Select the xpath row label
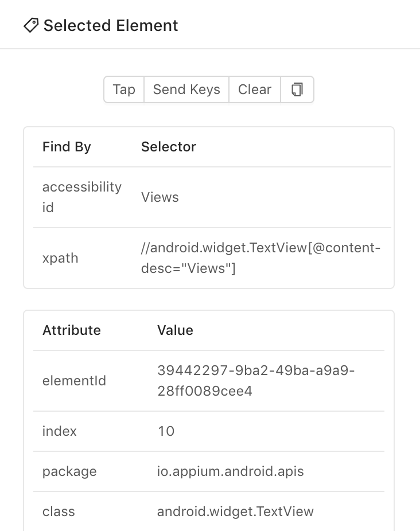This screenshot has width=420, height=531. (x=60, y=258)
